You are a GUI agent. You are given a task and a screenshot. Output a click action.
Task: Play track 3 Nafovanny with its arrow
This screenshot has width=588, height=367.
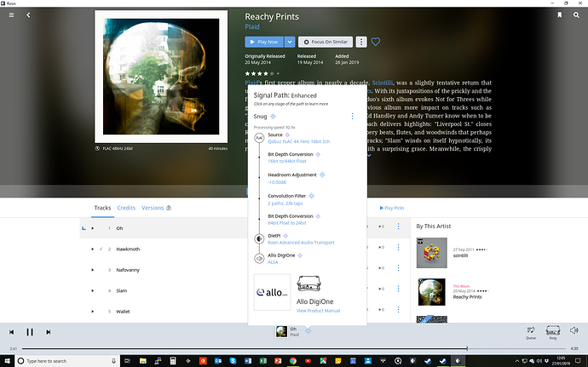[x=93, y=270]
